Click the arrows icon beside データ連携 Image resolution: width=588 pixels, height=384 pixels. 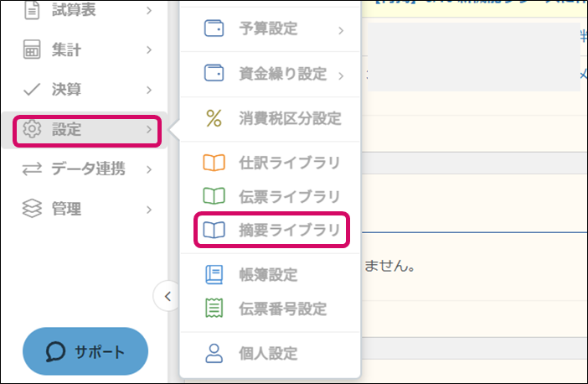coord(32,169)
